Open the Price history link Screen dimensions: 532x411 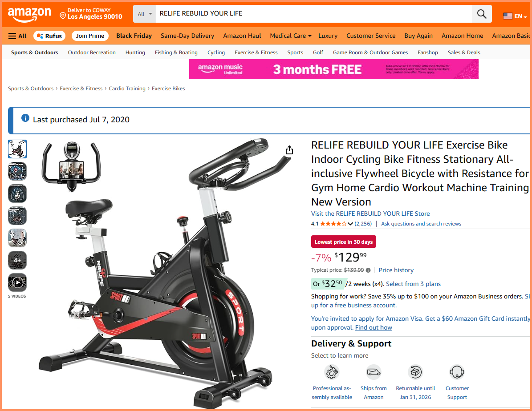coord(396,270)
